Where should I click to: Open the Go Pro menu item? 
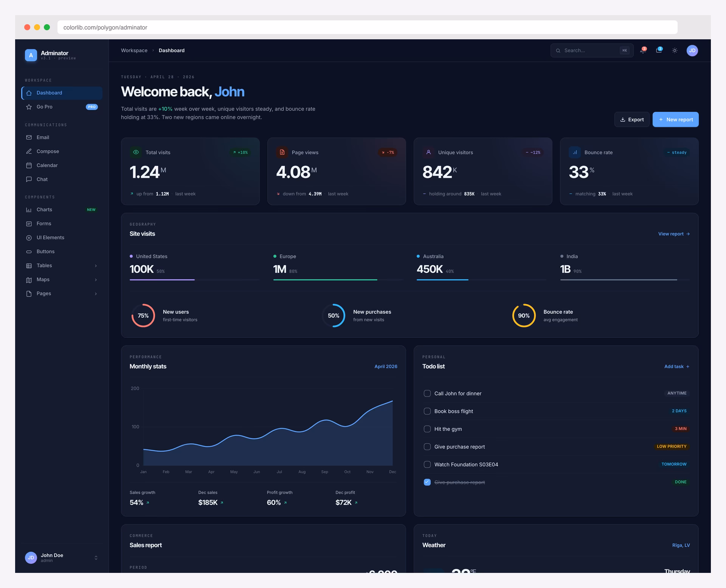pos(62,107)
